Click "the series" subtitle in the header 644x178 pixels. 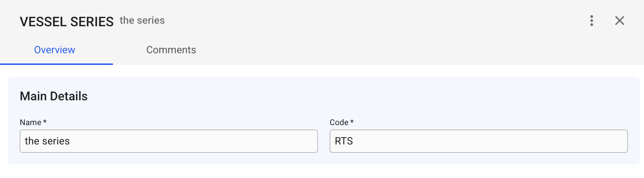coord(142,20)
